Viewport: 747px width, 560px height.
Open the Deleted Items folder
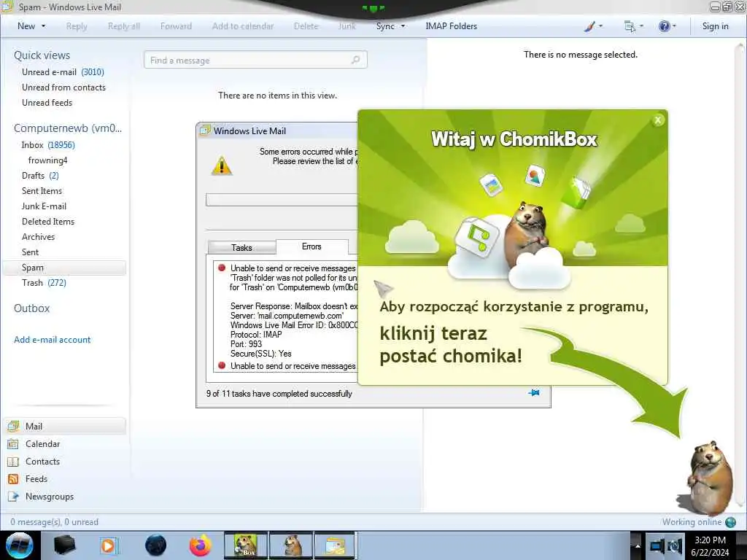(x=48, y=222)
